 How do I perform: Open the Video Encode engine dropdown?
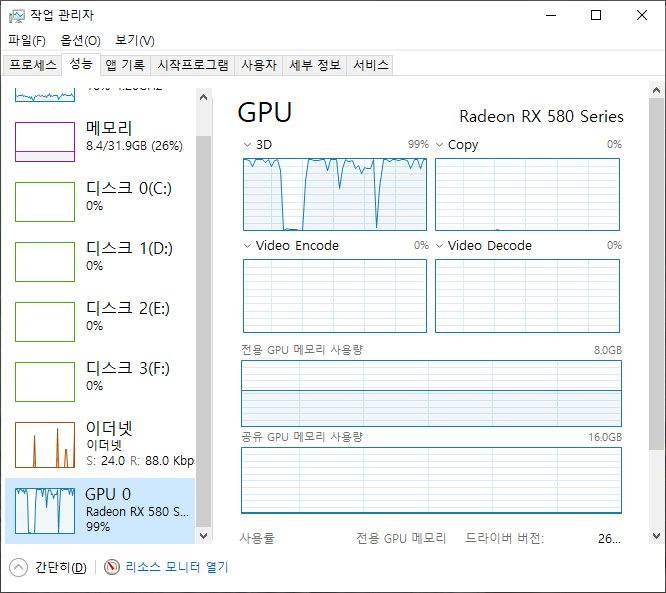248,246
